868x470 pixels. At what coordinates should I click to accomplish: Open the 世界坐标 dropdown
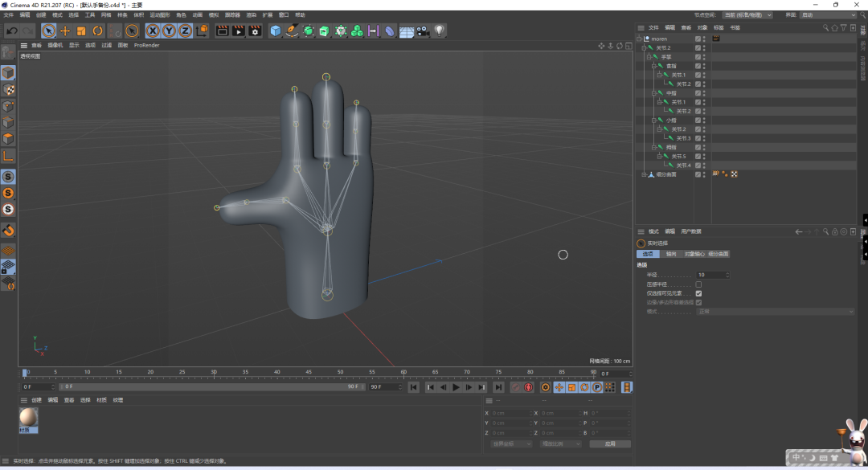tap(511, 443)
